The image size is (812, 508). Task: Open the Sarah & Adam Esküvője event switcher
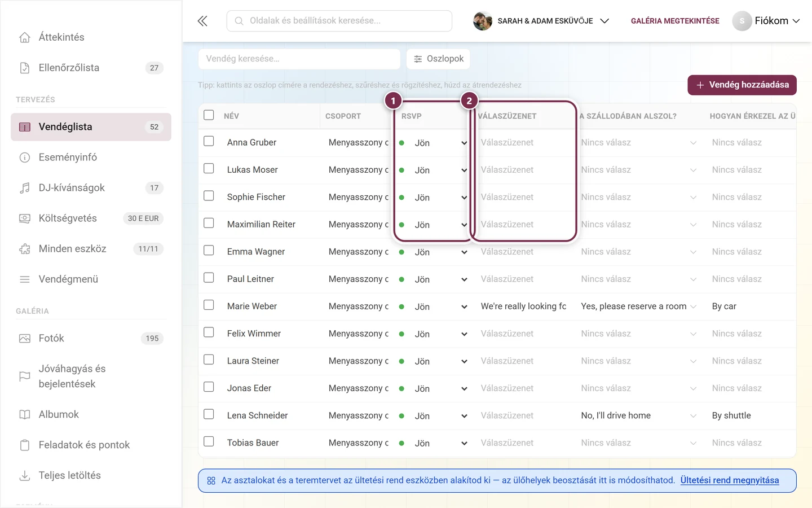541,21
